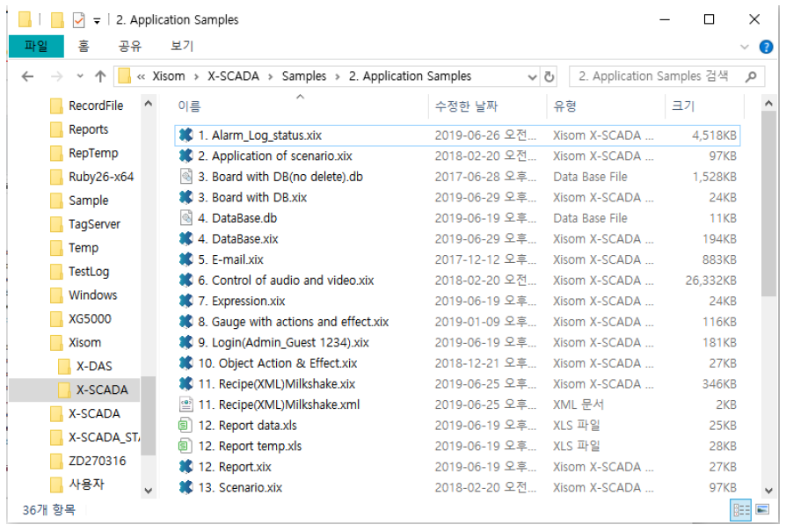Expand chevron after Xisom in address path
This screenshot has width=786, height=532.
197,77
